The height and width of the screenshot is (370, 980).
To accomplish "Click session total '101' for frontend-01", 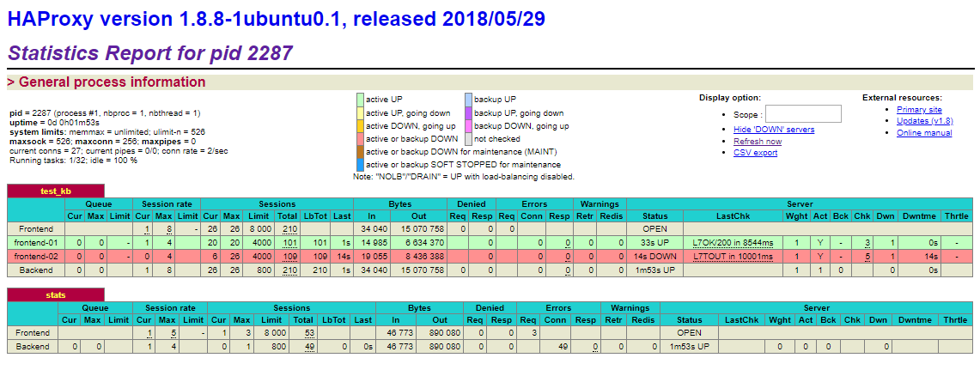I will pyautogui.click(x=289, y=242).
